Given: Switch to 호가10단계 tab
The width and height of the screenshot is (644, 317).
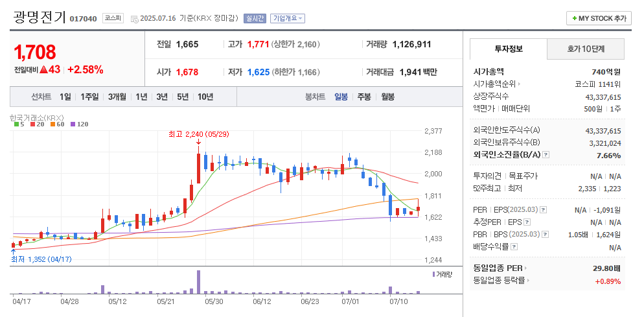Looking at the screenshot, I should tap(586, 49).
